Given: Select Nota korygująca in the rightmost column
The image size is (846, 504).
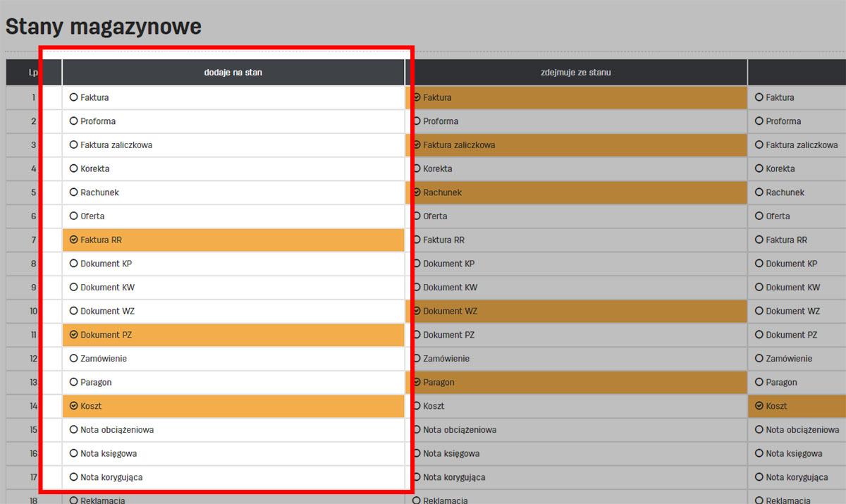Looking at the screenshot, I should coord(757,477).
